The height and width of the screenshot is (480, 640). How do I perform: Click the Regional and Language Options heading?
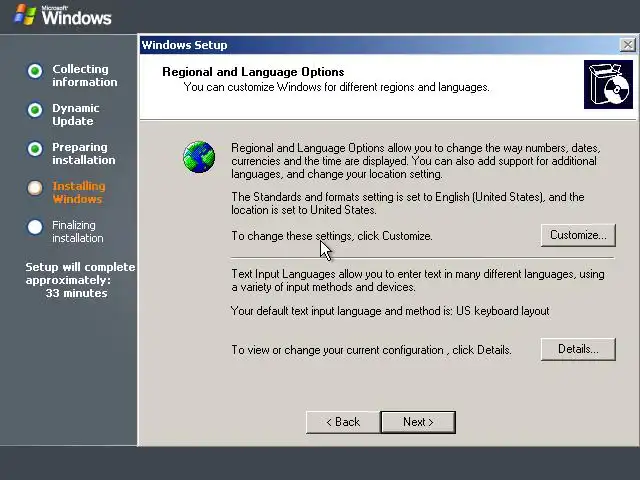coord(253,72)
